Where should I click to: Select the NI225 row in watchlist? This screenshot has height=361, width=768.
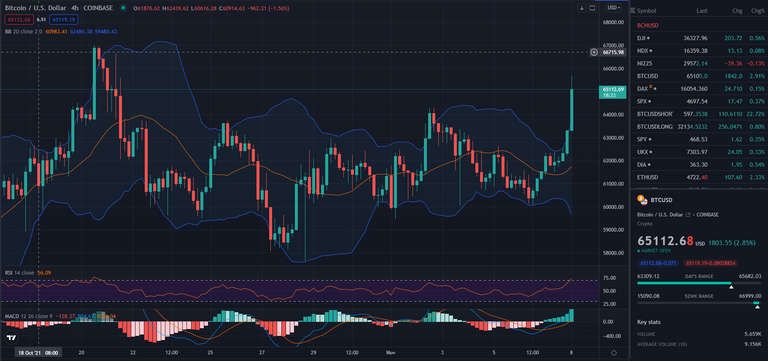click(x=699, y=63)
